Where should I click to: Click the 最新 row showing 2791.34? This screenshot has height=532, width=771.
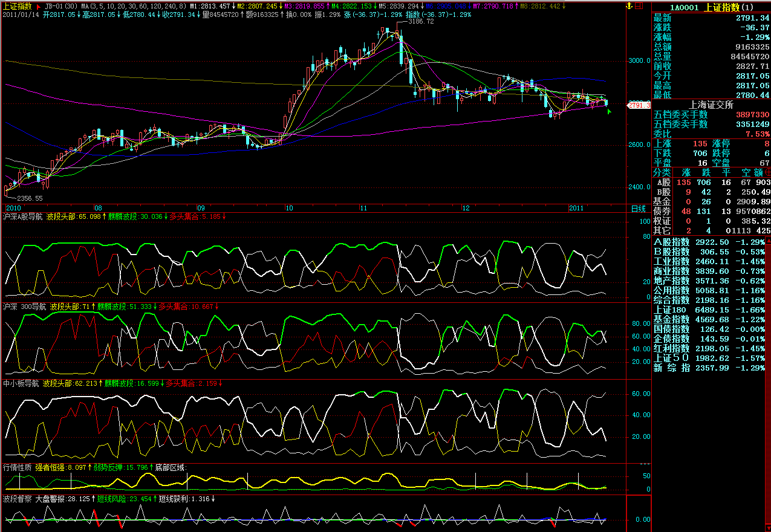711,18
